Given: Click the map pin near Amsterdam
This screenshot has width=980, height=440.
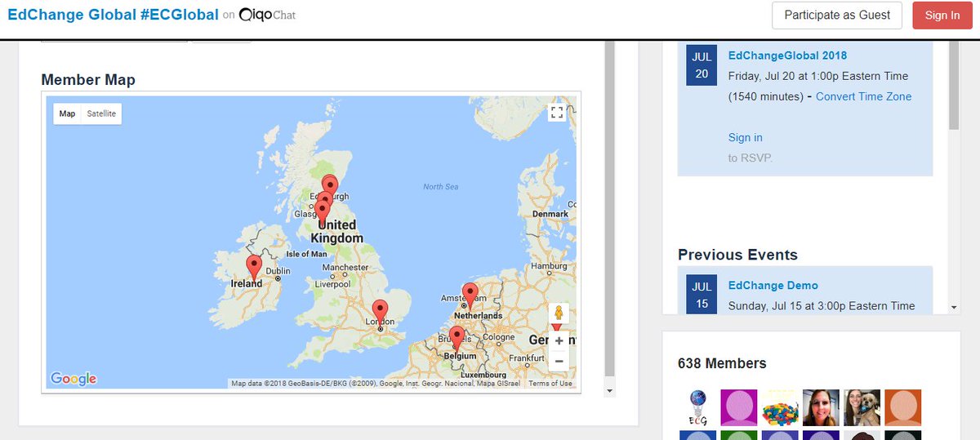Looking at the screenshot, I should (x=470, y=295).
